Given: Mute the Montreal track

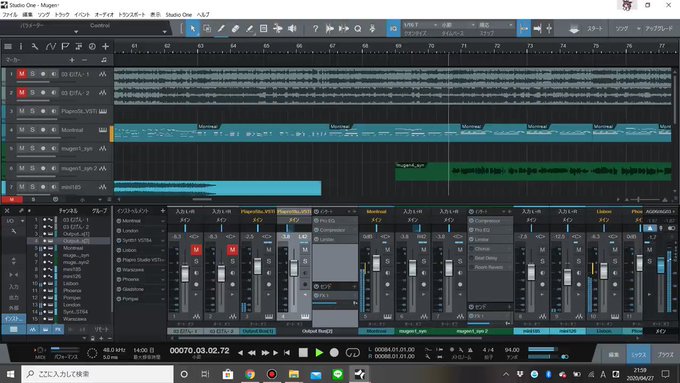Looking at the screenshot, I should 22,130.
